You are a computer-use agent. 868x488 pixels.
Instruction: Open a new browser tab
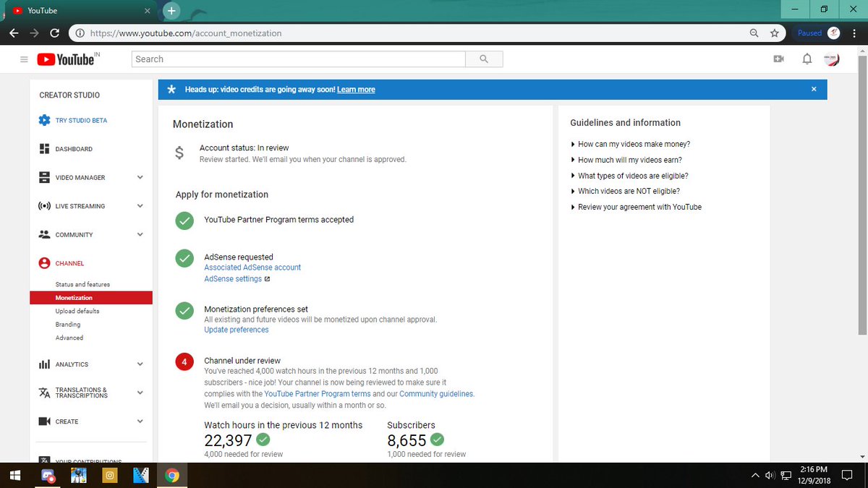pos(171,11)
